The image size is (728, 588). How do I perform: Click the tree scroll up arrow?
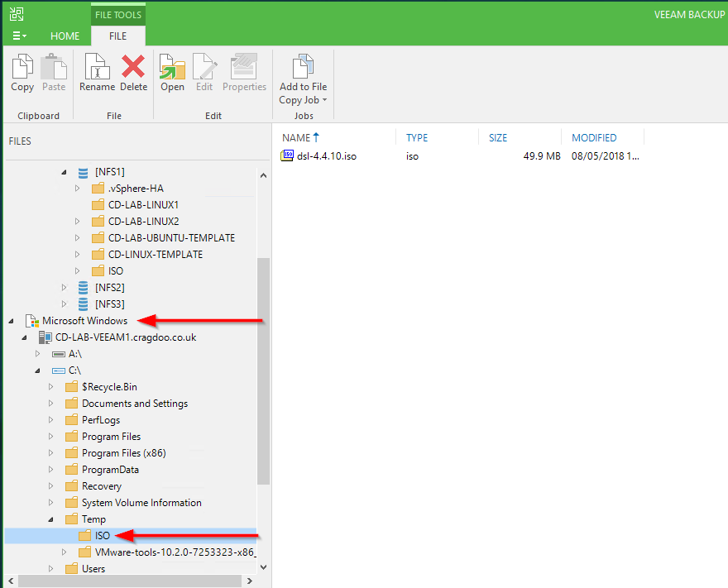[263, 175]
